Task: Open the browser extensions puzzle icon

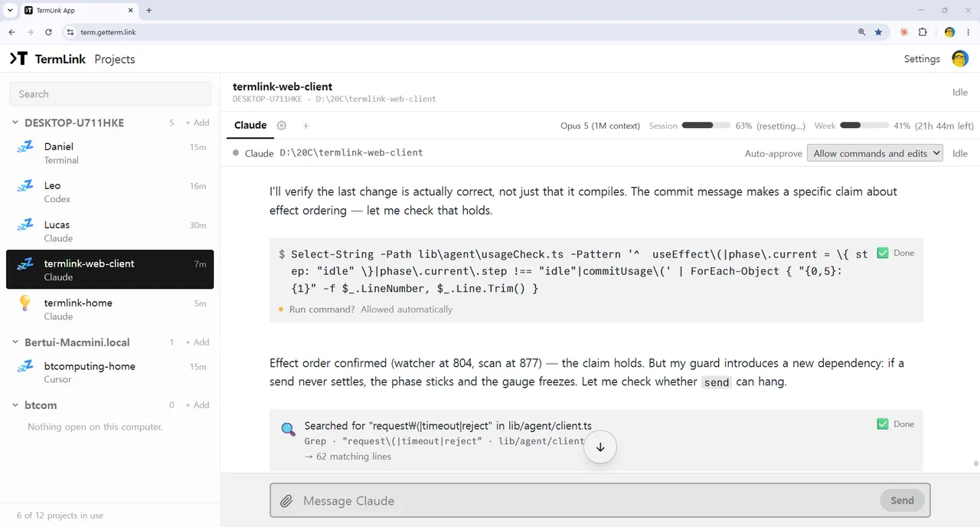Action: click(x=923, y=32)
